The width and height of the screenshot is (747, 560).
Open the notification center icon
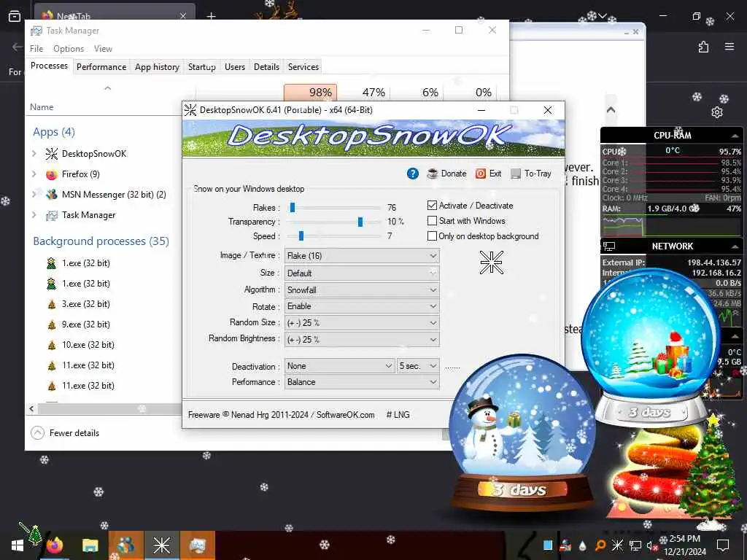723,545
